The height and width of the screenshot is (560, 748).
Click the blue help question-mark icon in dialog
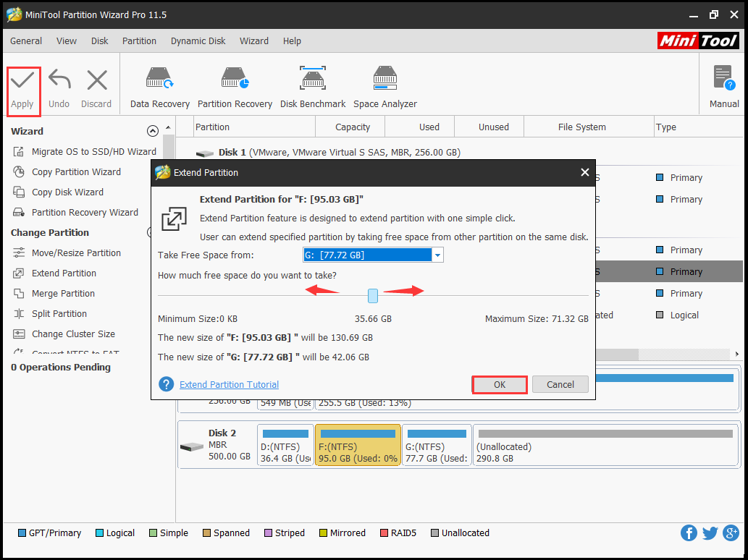(x=166, y=384)
